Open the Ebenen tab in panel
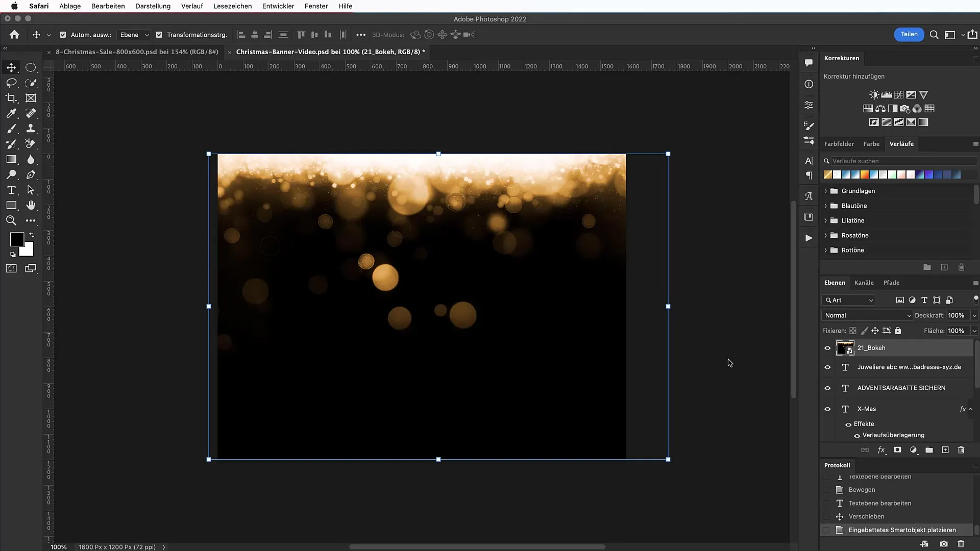980x551 pixels. [x=835, y=283]
